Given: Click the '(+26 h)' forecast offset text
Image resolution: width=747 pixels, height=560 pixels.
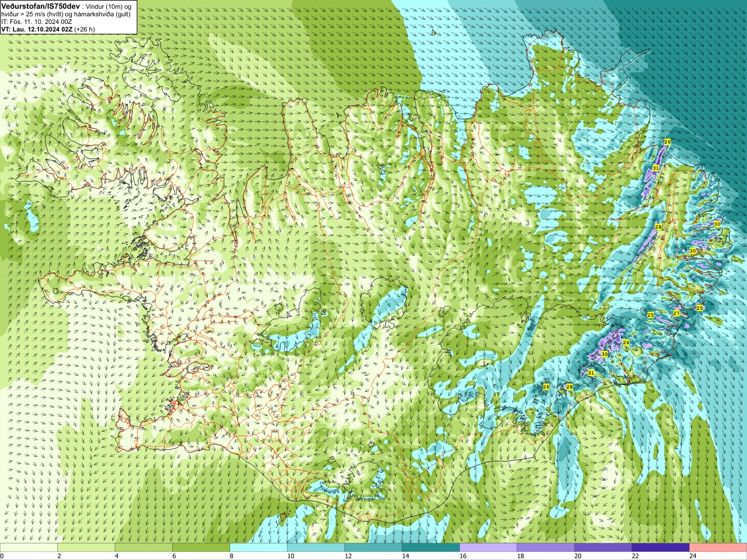Looking at the screenshot, I should point(85,29).
